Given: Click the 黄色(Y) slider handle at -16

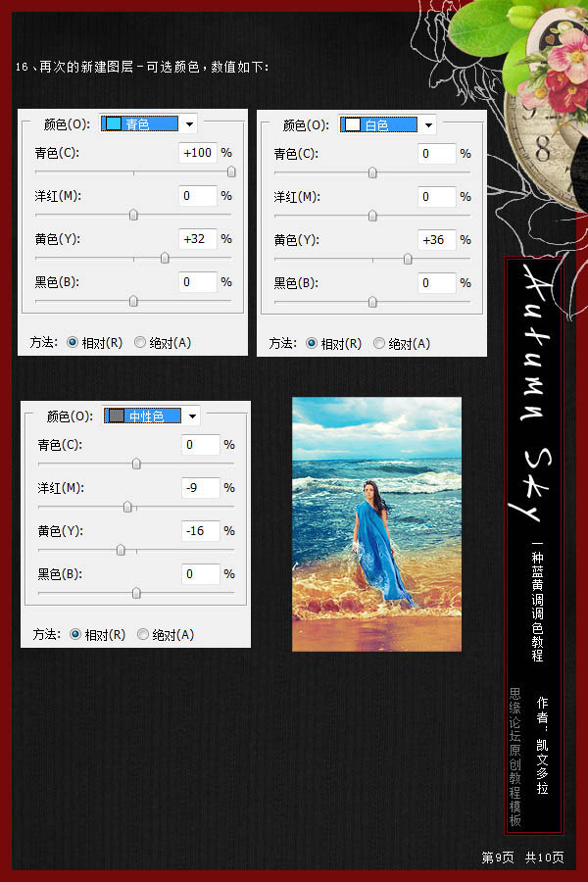Looking at the screenshot, I should (121, 550).
